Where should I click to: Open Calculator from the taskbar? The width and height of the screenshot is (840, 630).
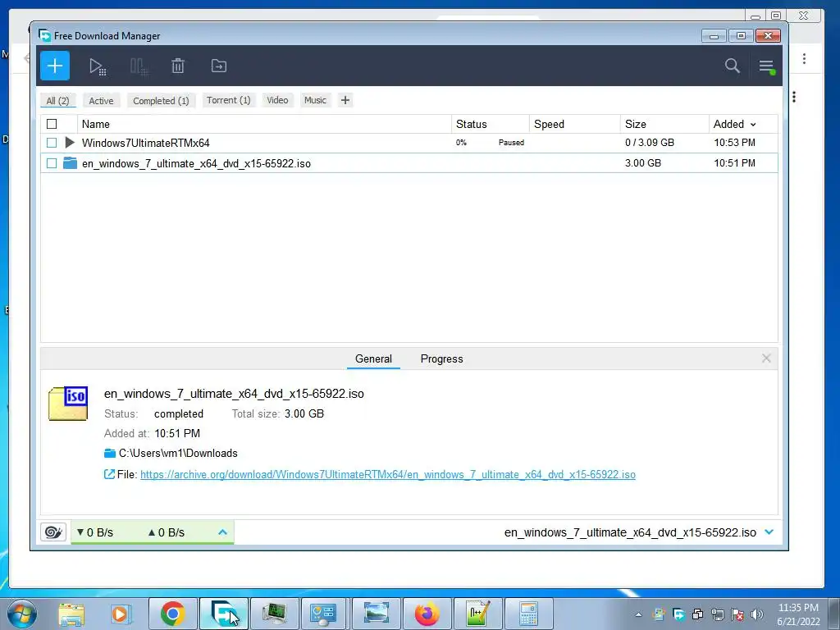[528, 614]
